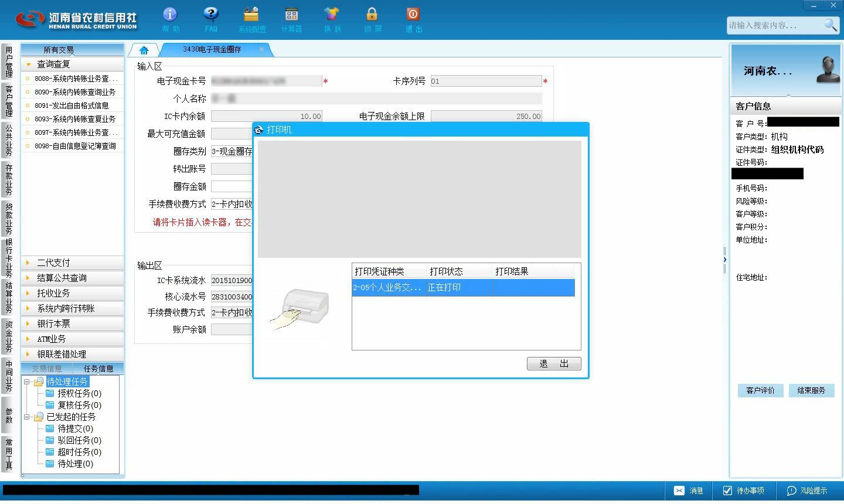Collapse the 已发起的任务 tree node
Viewport: 844px width, 504px height.
27,417
